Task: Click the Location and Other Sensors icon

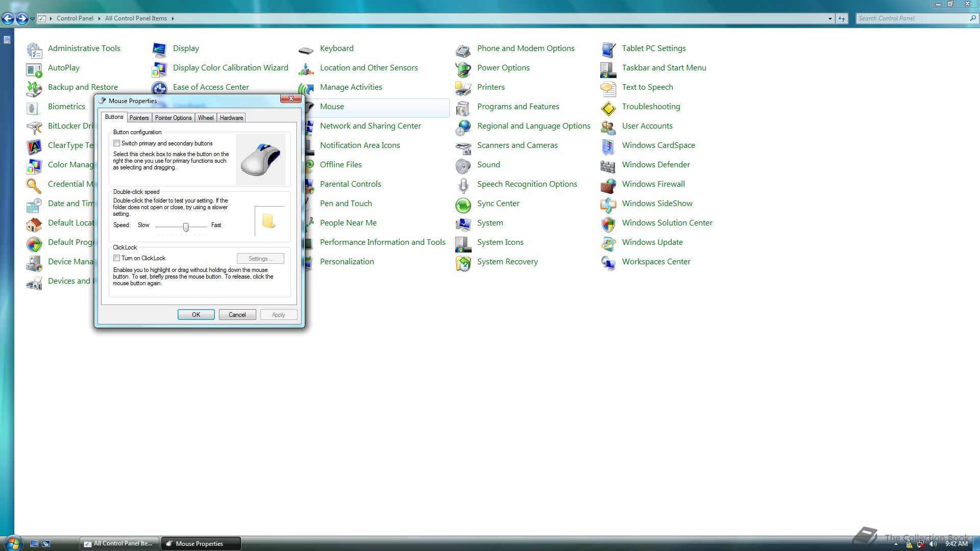Action: [x=306, y=69]
